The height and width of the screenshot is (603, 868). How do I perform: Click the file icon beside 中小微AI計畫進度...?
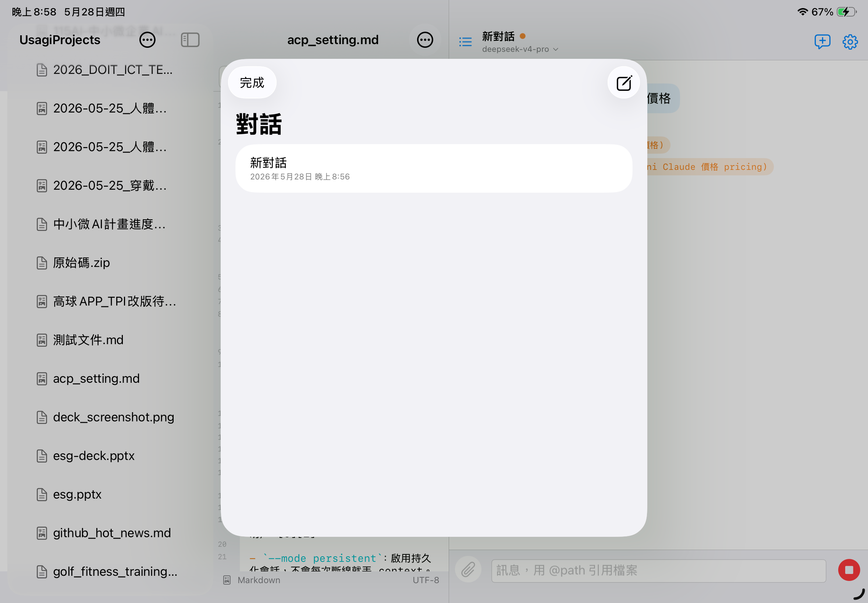click(42, 224)
